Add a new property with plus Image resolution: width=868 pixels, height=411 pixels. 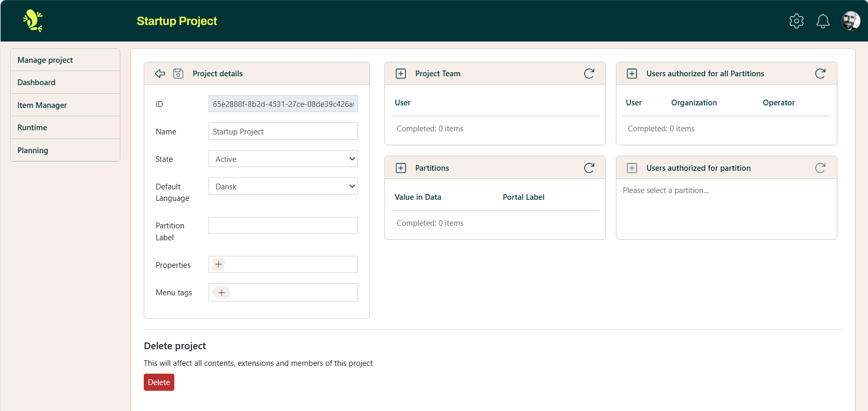click(219, 265)
